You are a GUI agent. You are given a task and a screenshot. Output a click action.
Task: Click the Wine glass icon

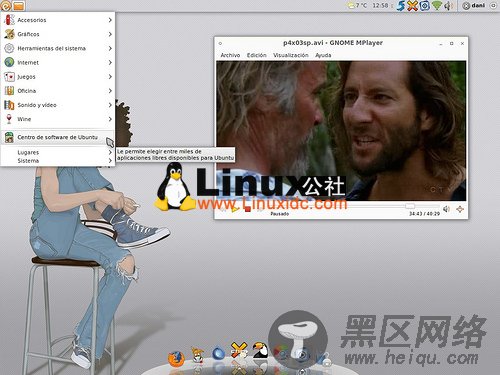point(9,119)
